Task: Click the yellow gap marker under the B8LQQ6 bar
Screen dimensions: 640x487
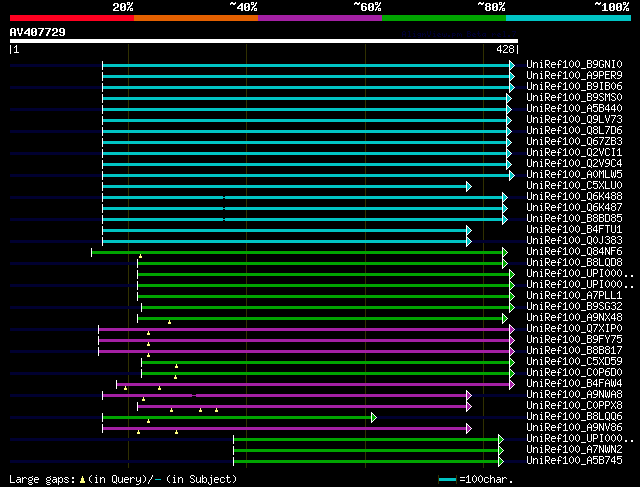Action: 149,421
